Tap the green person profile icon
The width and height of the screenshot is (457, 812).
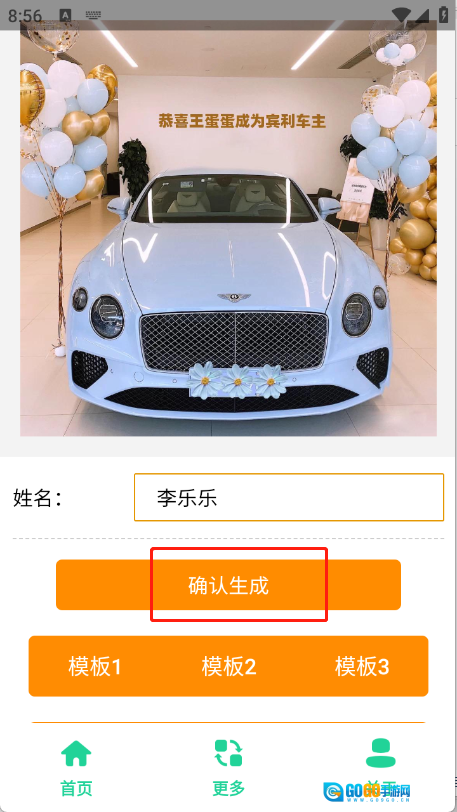click(380, 752)
